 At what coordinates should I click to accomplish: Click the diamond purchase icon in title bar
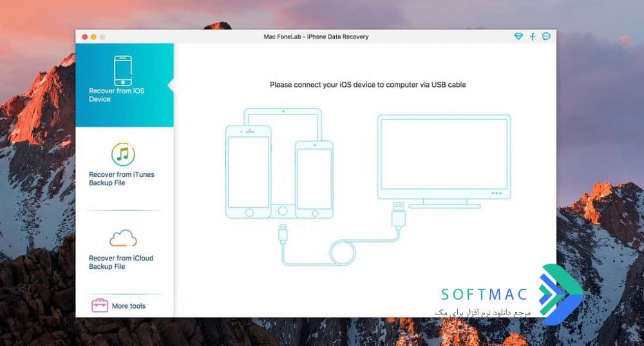pos(518,37)
